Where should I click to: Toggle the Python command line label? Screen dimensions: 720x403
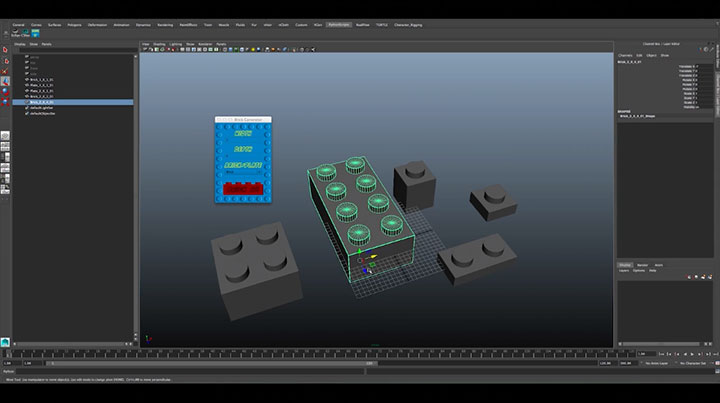8,371
